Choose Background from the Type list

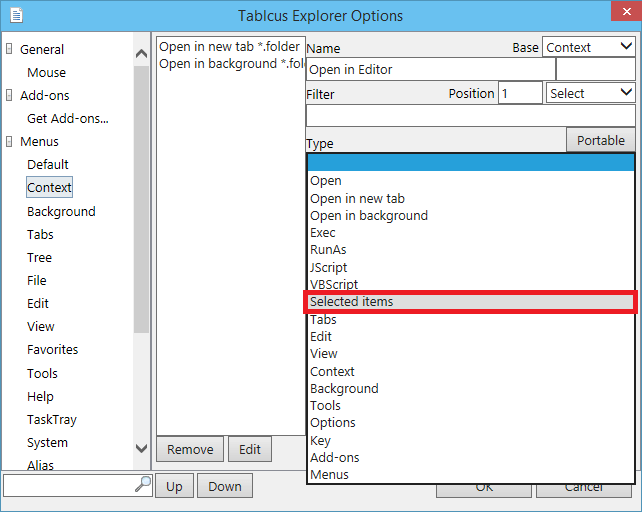[x=471, y=388]
